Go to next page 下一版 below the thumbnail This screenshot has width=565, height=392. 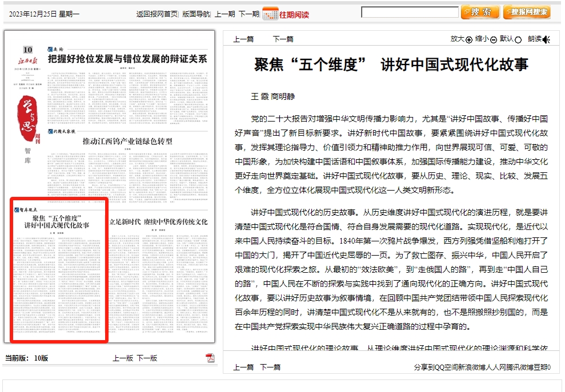pyautogui.click(x=146, y=358)
